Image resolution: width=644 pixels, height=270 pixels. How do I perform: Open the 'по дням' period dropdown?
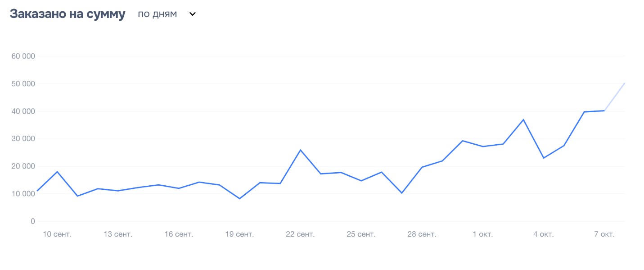pyautogui.click(x=158, y=14)
